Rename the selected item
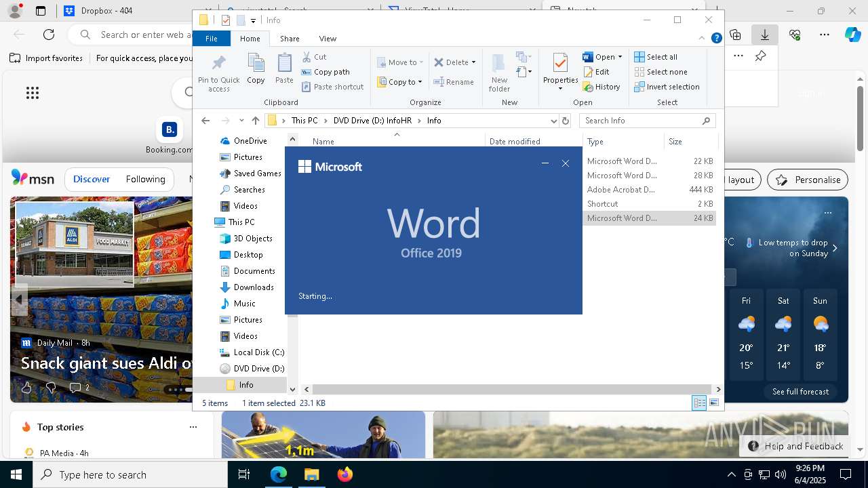Screen dimensions: 868x488 pyautogui.click(x=454, y=82)
